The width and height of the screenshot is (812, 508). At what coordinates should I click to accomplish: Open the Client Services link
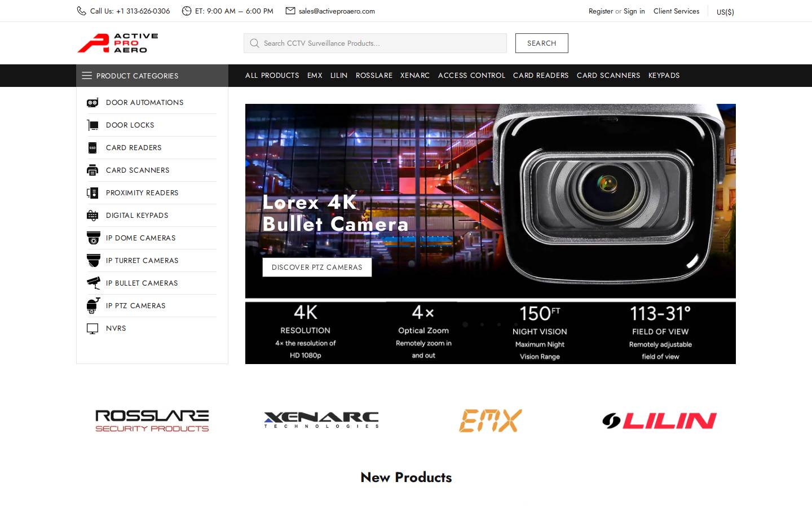point(676,11)
